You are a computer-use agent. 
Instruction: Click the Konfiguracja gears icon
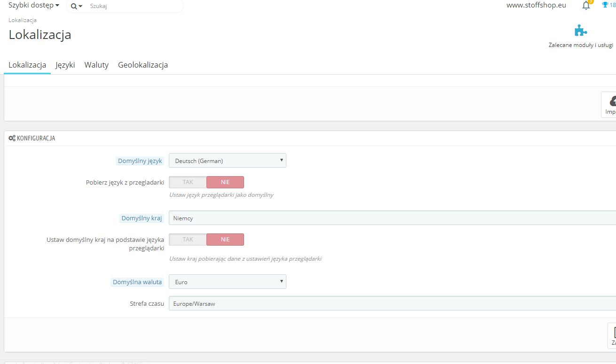point(12,138)
